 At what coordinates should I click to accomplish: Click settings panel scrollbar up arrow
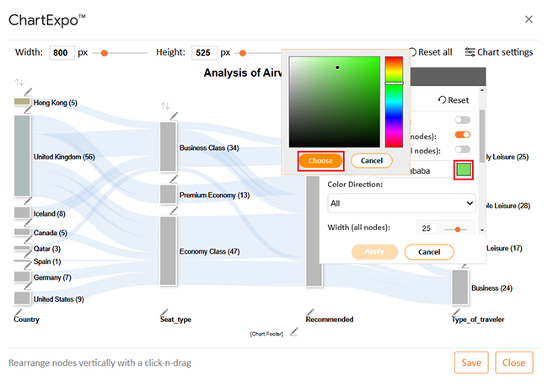(x=482, y=90)
